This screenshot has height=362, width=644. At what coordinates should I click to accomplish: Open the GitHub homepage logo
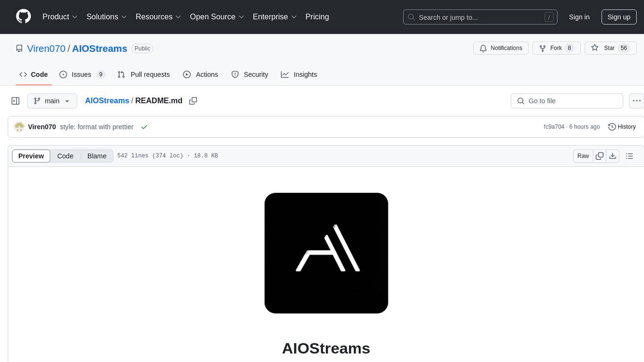point(23,17)
